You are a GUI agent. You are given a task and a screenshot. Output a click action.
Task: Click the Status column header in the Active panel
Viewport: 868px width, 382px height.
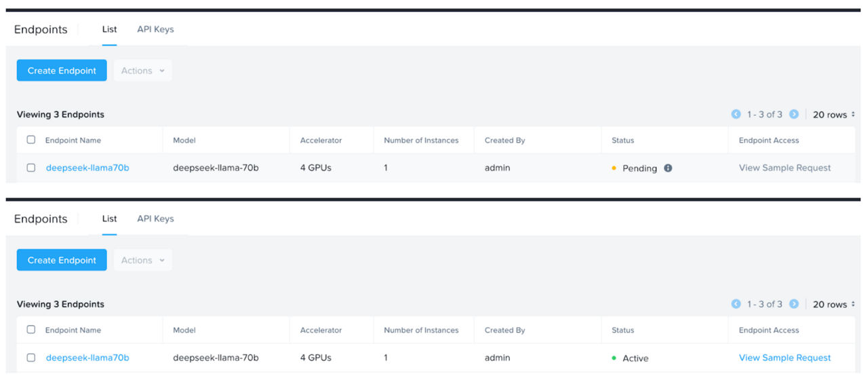pyautogui.click(x=623, y=330)
